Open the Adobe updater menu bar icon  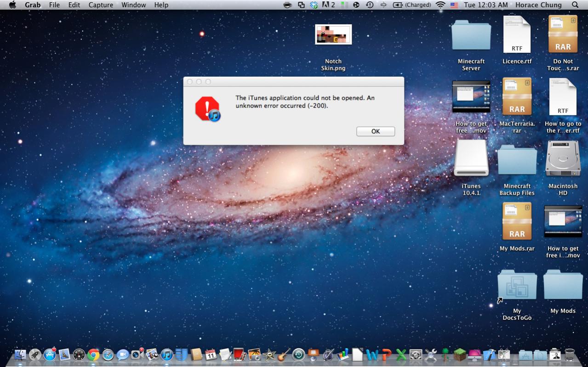coord(328,5)
